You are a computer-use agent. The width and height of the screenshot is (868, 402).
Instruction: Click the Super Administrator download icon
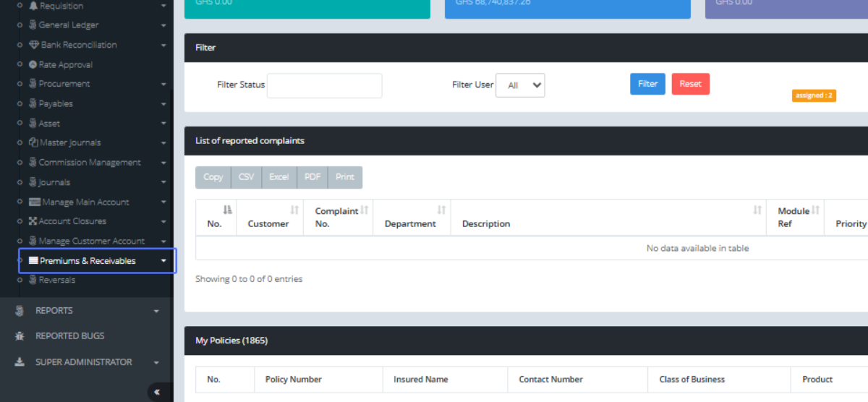20,362
